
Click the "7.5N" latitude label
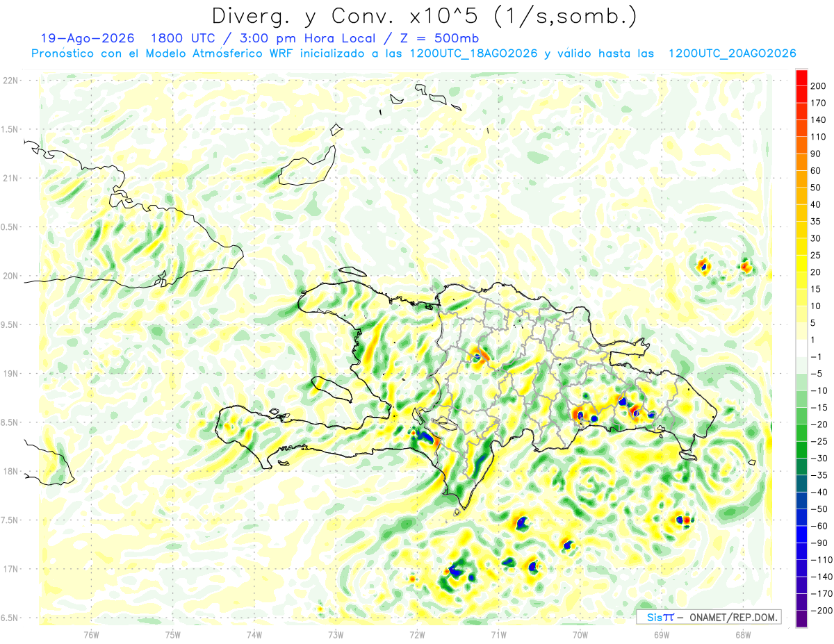[10, 520]
